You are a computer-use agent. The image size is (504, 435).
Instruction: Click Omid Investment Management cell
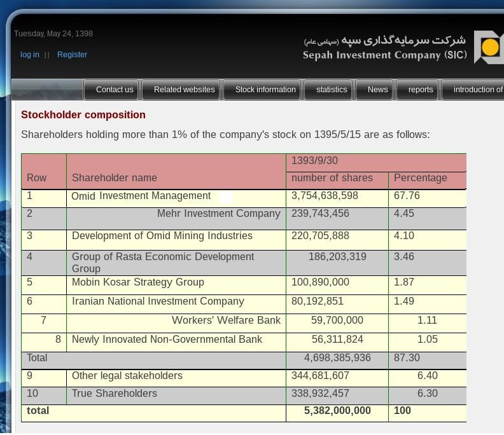(x=176, y=198)
